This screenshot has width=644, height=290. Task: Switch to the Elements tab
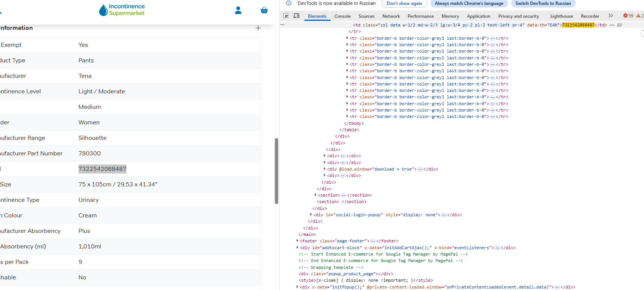point(317,16)
